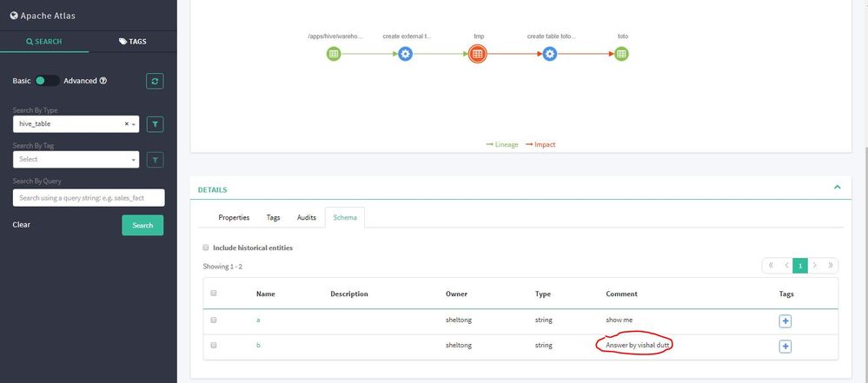
Task: Click the 'Showing 1 - 2' text
Action: pyautogui.click(x=222, y=267)
